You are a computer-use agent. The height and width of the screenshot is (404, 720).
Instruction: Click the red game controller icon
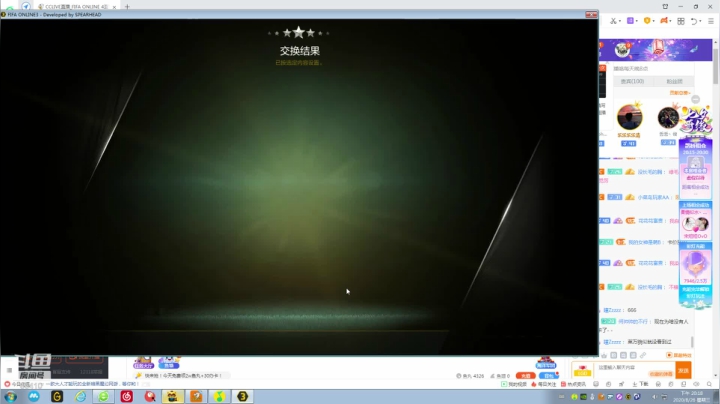point(664,21)
